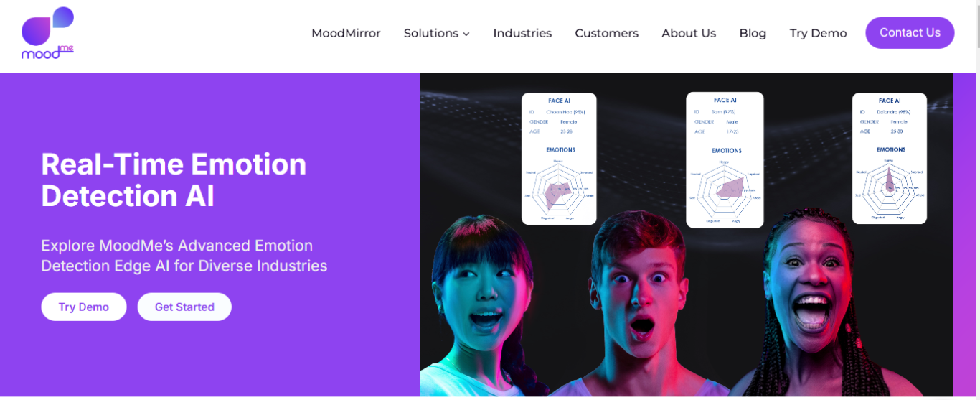Expand the Solutions dropdown chevron

click(x=466, y=34)
